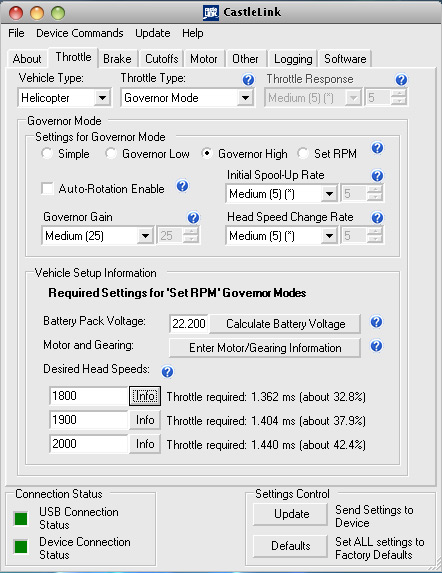Open Head Speed Change Rate help icon
Image resolution: width=442 pixels, height=573 pixels.
[377, 218]
